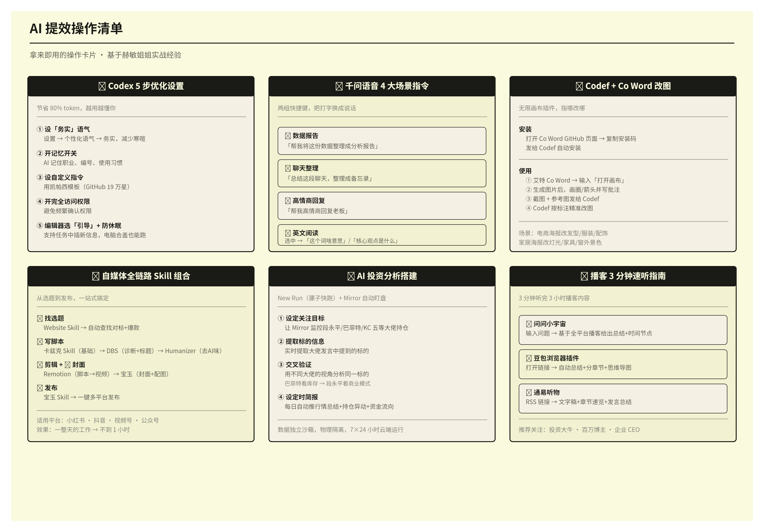This screenshot has height=532, width=764.
Task: Click step ② 开记忆开关
Action: [x=57, y=153]
